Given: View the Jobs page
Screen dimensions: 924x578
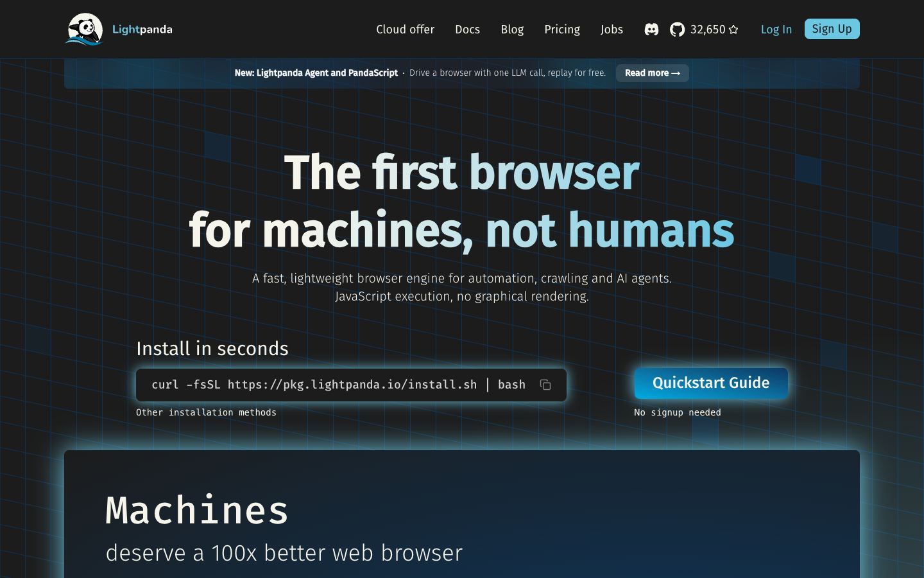Looking at the screenshot, I should click(612, 30).
